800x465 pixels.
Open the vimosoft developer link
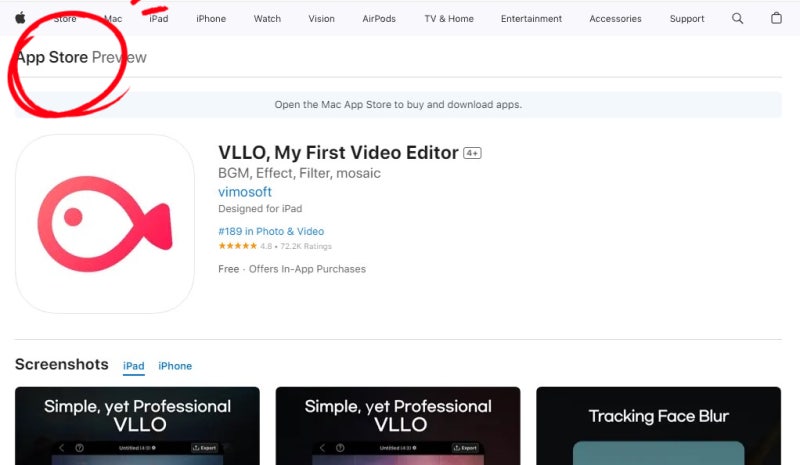click(x=245, y=192)
